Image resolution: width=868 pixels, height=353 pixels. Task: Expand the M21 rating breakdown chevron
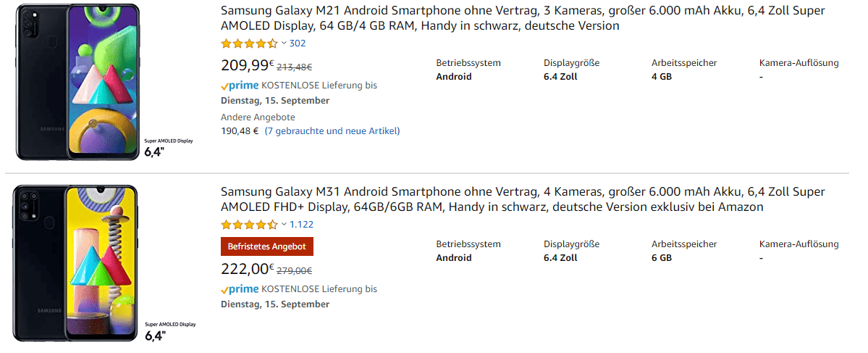coord(285,43)
